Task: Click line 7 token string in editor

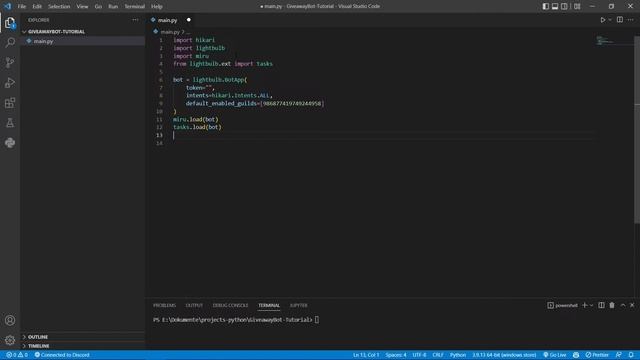Action: tap(209, 88)
